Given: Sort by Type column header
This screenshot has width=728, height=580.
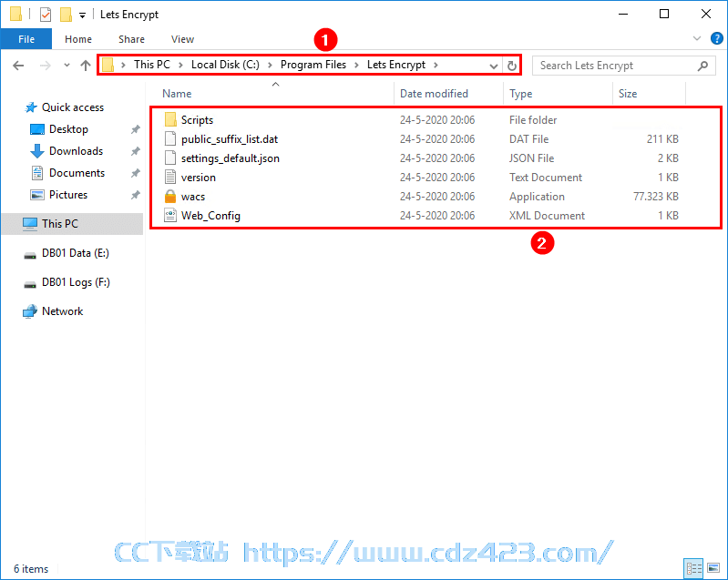Looking at the screenshot, I should click(x=520, y=94).
